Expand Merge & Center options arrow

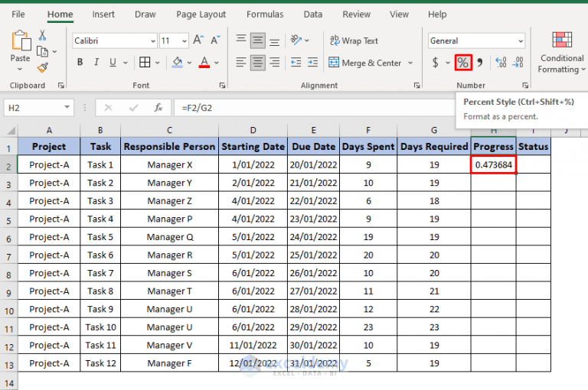(x=410, y=63)
